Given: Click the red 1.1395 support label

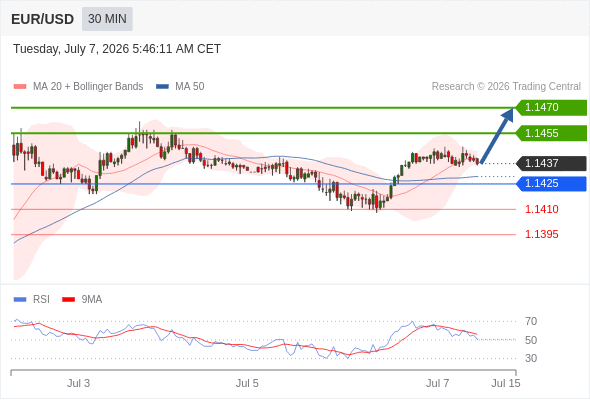Looking at the screenshot, I should 542,234.
